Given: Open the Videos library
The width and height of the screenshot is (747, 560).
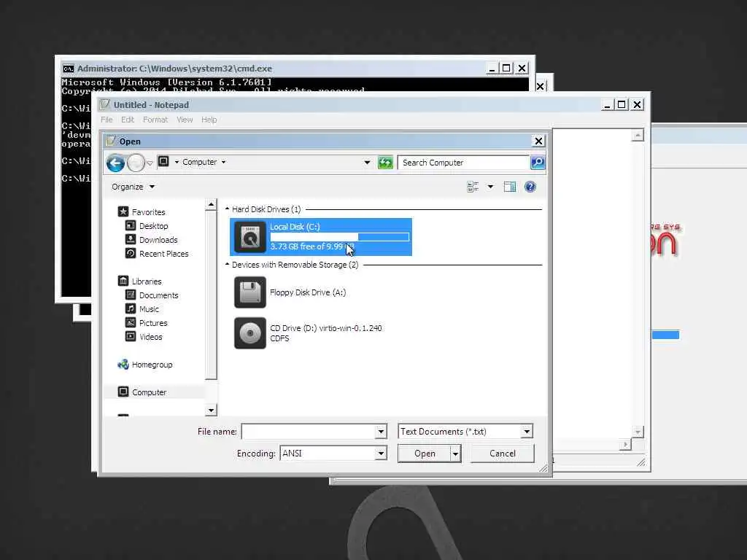Looking at the screenshot, I should coord(150,336).
